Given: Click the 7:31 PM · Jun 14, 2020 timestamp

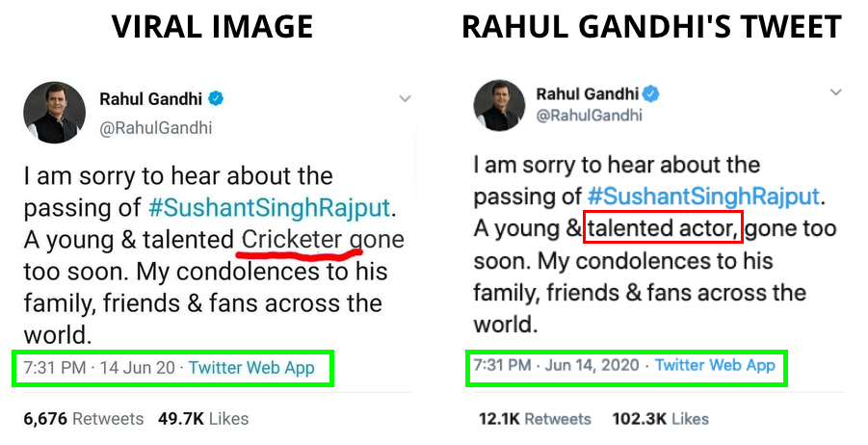Looking at the screenshot, I should (556, 365).
